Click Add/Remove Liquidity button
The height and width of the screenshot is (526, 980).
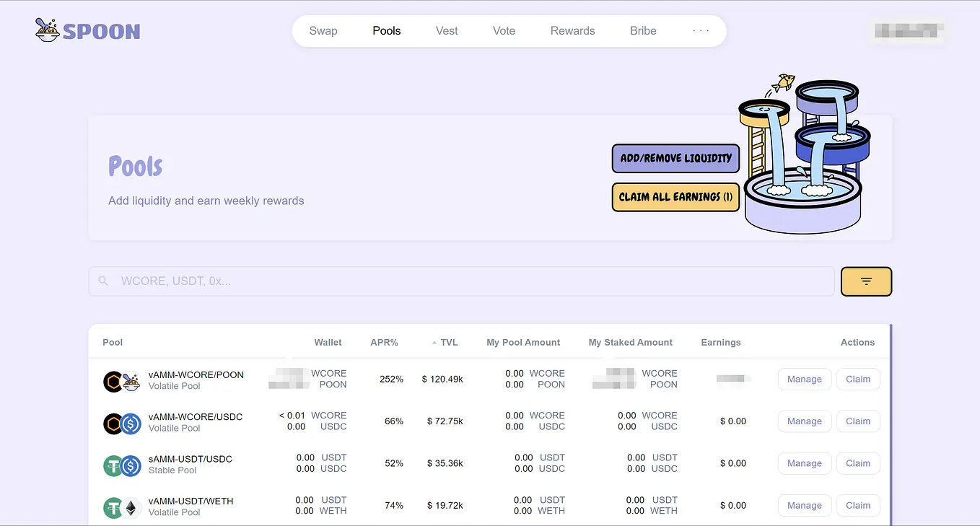click(x=675, y=158)
